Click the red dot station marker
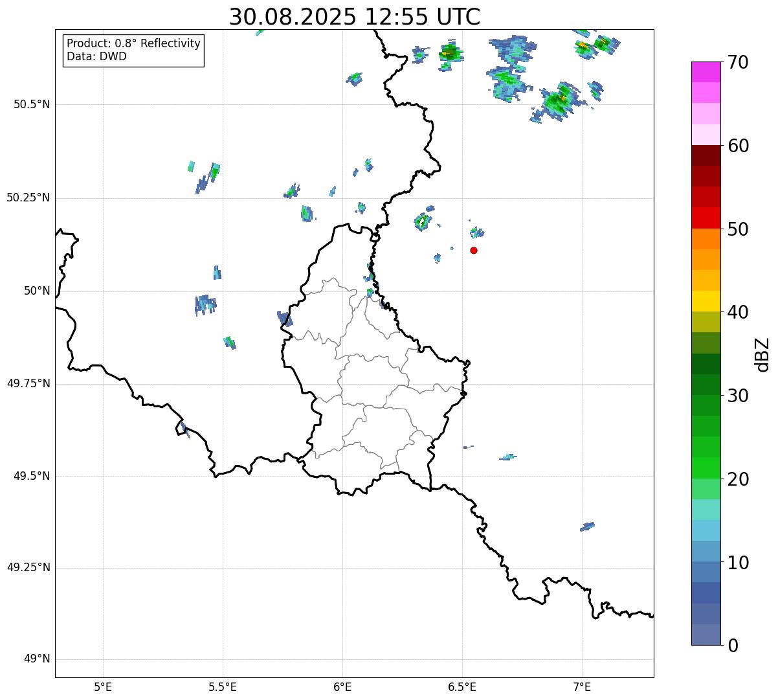The width and height of the screenshot is (778, 700). point(474,250)
